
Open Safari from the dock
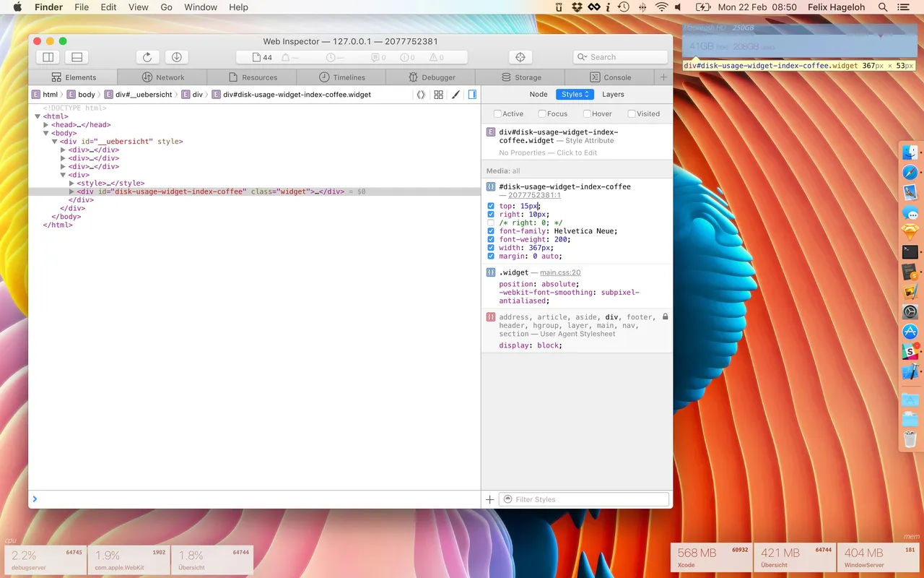pos(910,173)
